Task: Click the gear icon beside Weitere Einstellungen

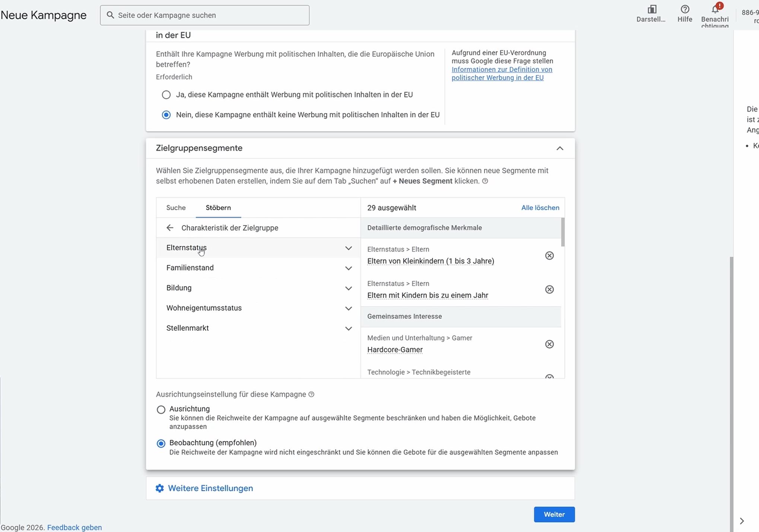Action: click(x=160, y=488)
